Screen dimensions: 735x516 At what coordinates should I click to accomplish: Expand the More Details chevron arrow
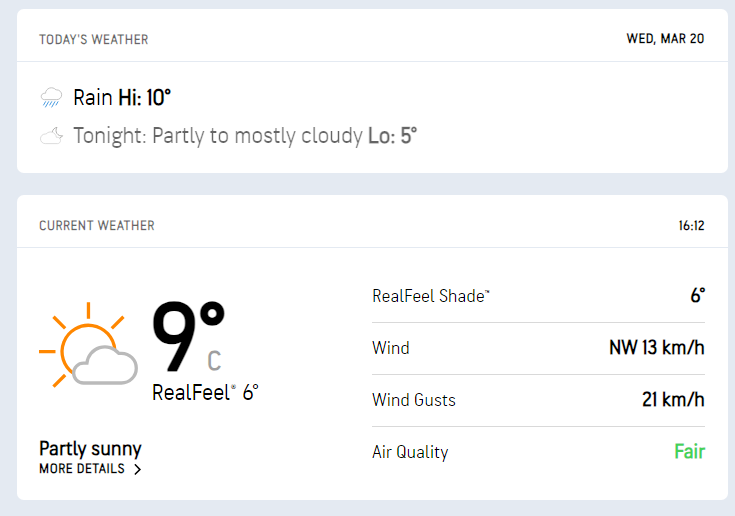coord(138,469)
